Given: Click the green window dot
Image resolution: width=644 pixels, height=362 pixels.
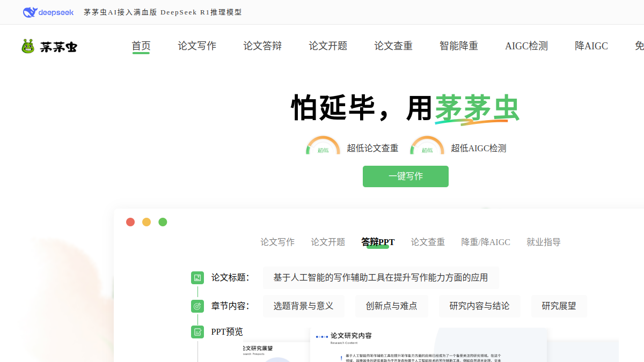Looking at the screenshot, I should [163, 222].
